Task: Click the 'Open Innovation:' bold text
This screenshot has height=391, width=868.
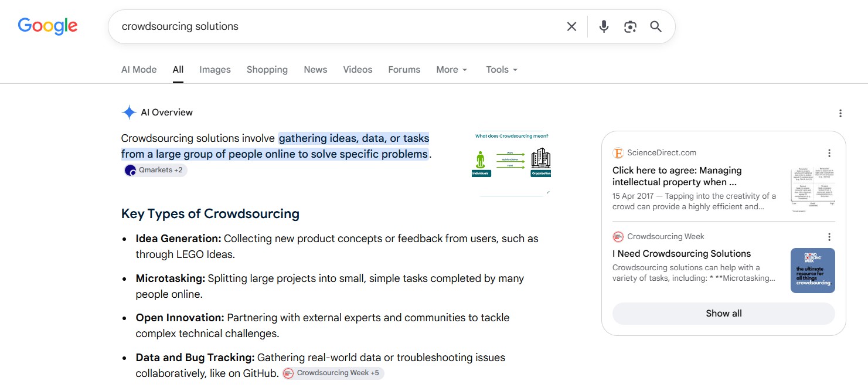Action: coord(180,318)
